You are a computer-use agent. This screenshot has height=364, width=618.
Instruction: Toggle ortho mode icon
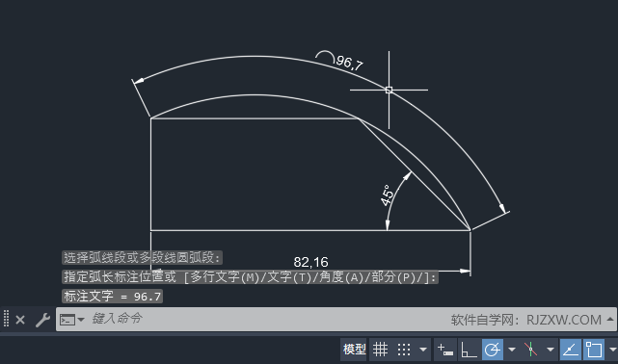469,349
